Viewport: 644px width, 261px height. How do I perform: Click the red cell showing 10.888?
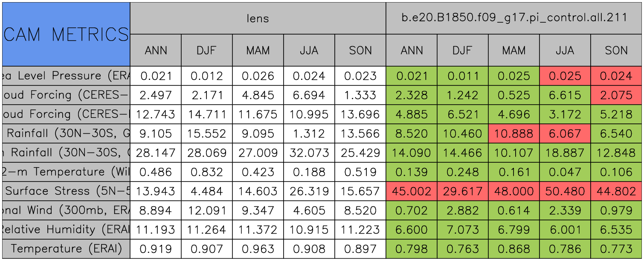[x=514, y=134]
